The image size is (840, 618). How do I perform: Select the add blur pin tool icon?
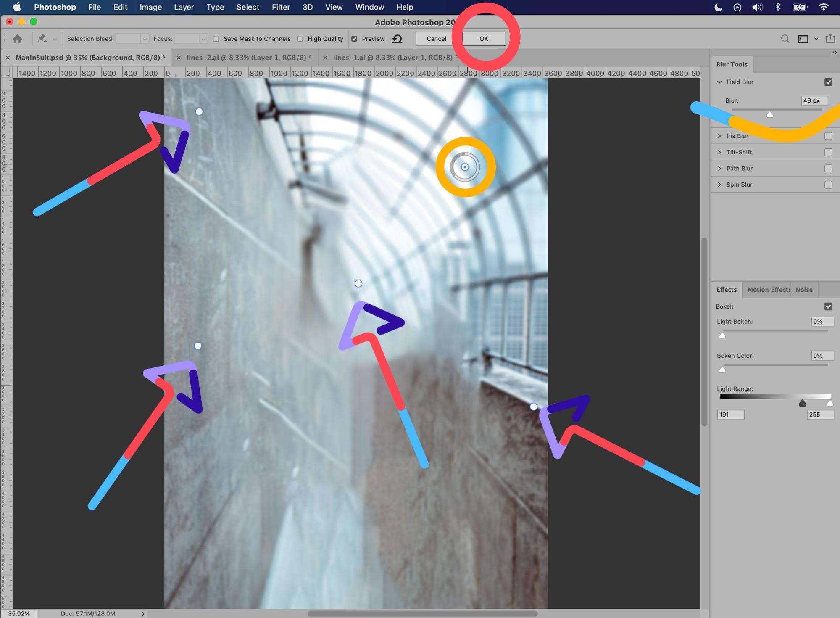pos(42,39)
